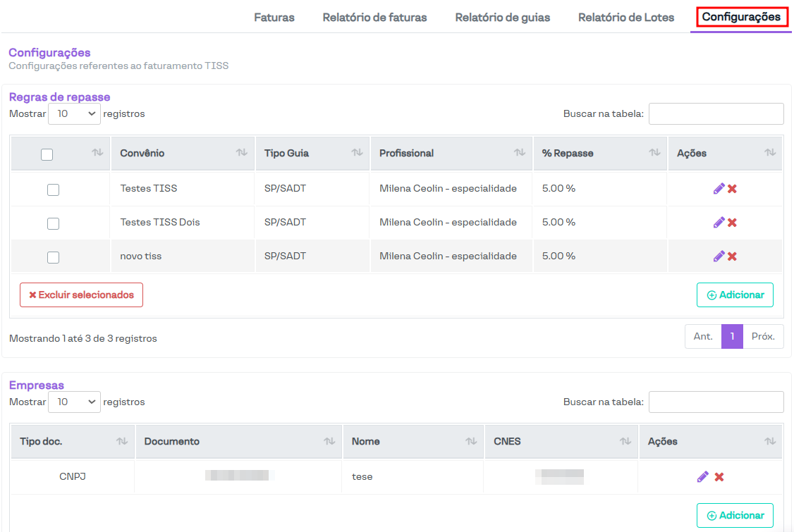Click the Excluir selecionados button
The height and width of the screenshot is (532, 794).
(81, 295)
